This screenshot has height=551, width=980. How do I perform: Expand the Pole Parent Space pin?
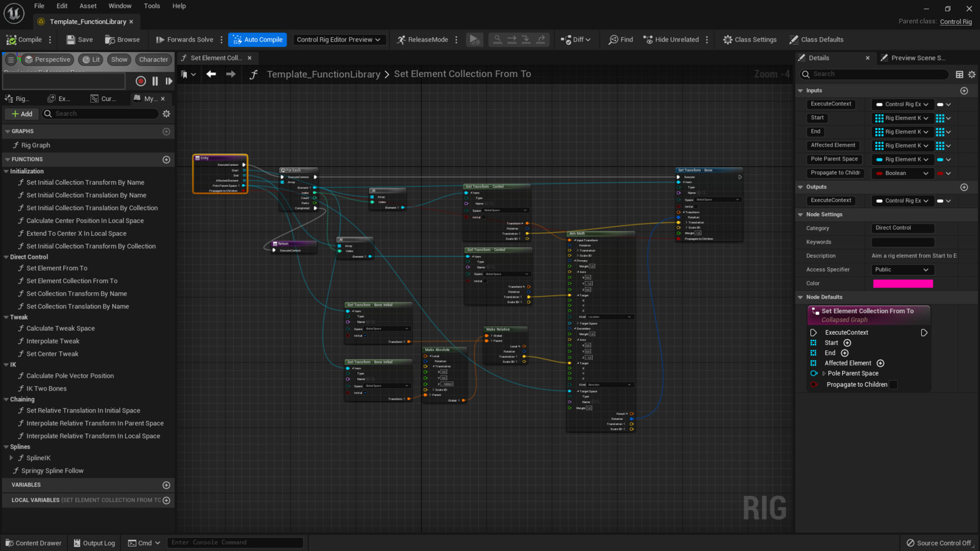[x=824, y=373]
